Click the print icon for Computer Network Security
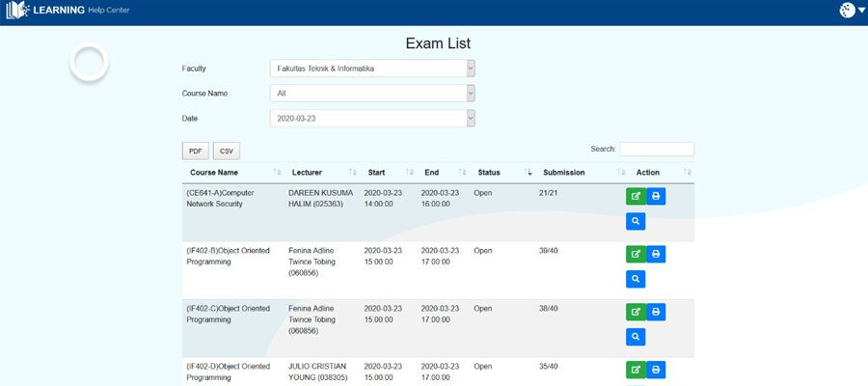 pyautogui.click(x=656, y=197)
